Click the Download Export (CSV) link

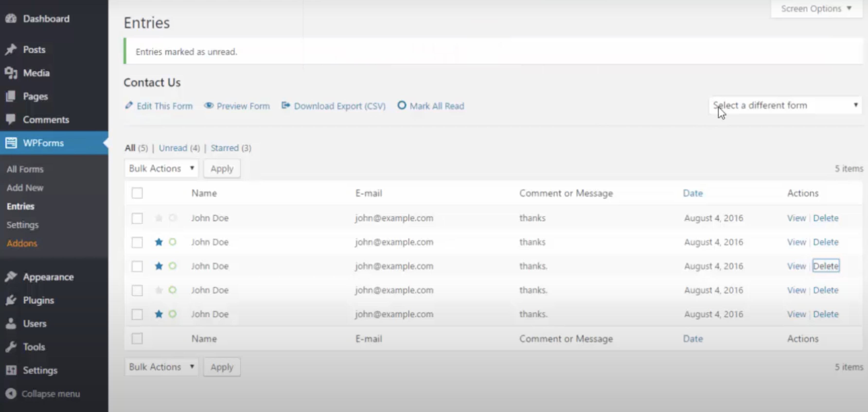coord(339,106)
